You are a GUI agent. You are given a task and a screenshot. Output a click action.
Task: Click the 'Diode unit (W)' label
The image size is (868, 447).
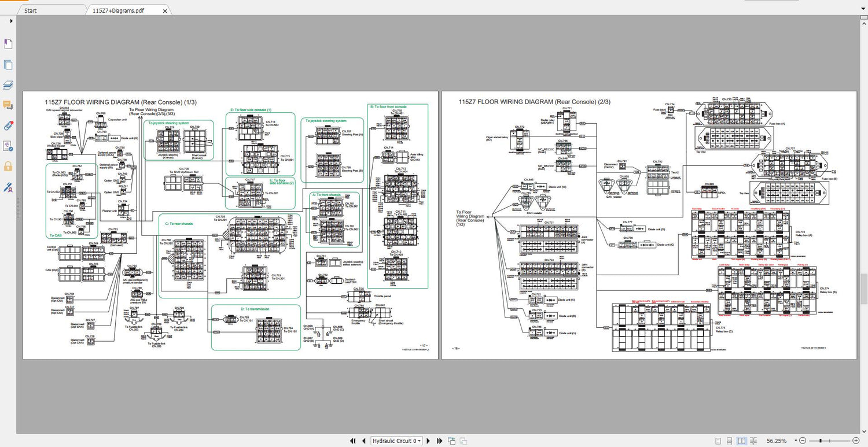tap(558, 187)
